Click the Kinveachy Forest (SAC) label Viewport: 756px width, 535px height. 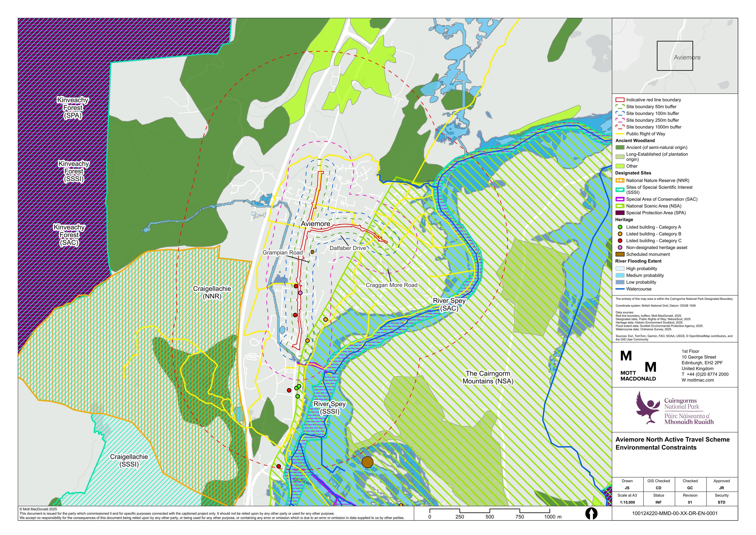click(x=69, y=235)
